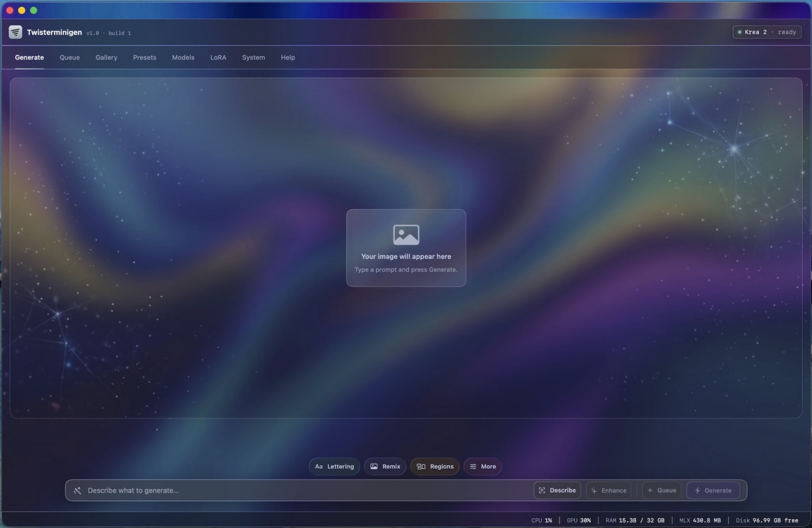The height and width of the screenshot is (528, 812).
Task: Click the Krea 2 ready status badge
Action: 767,32
